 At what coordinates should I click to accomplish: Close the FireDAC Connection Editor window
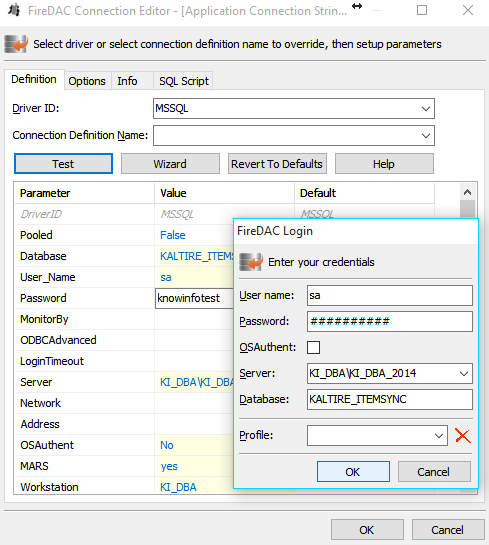pyautogui.click(x=468, y=10)
